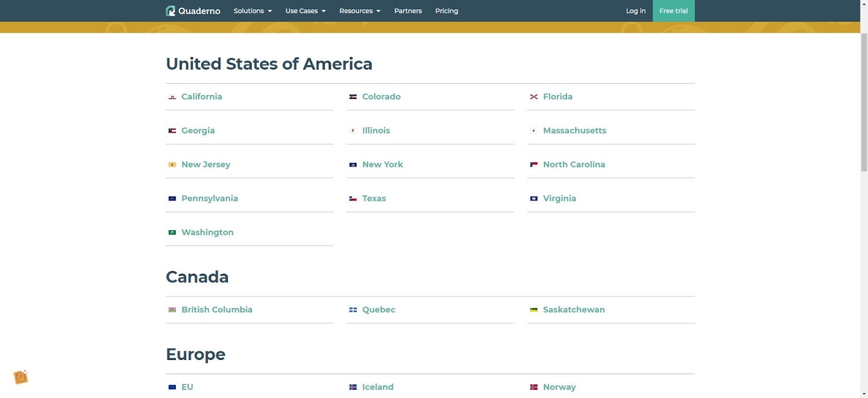Click the Illinois flag icon
This screenshot has width=868, height=398.
(x=353, y=131)
